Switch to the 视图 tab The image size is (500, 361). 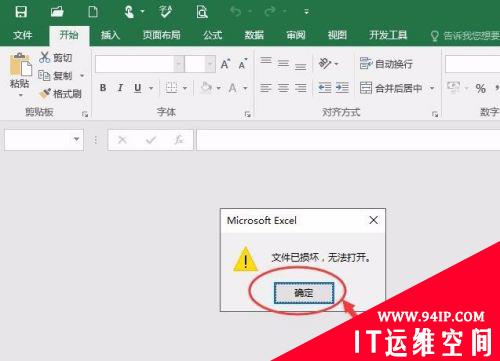(x=337, y=35)
